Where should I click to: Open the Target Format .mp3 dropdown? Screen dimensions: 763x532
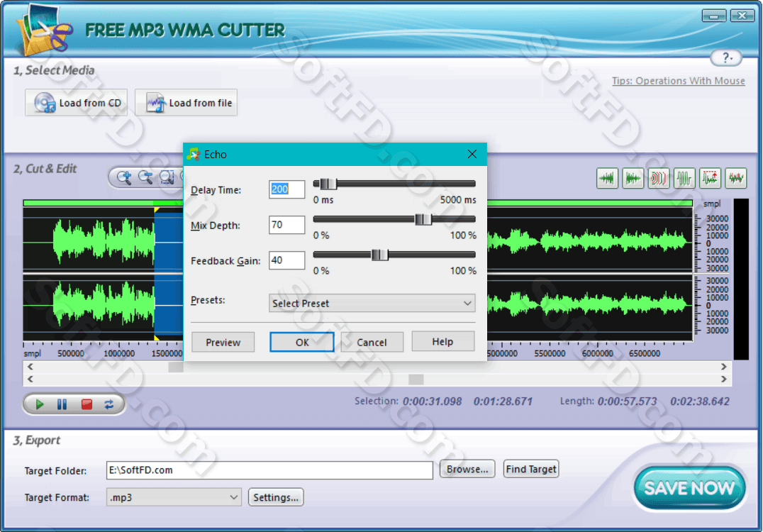pyautogui.click(x=174, y=497)
